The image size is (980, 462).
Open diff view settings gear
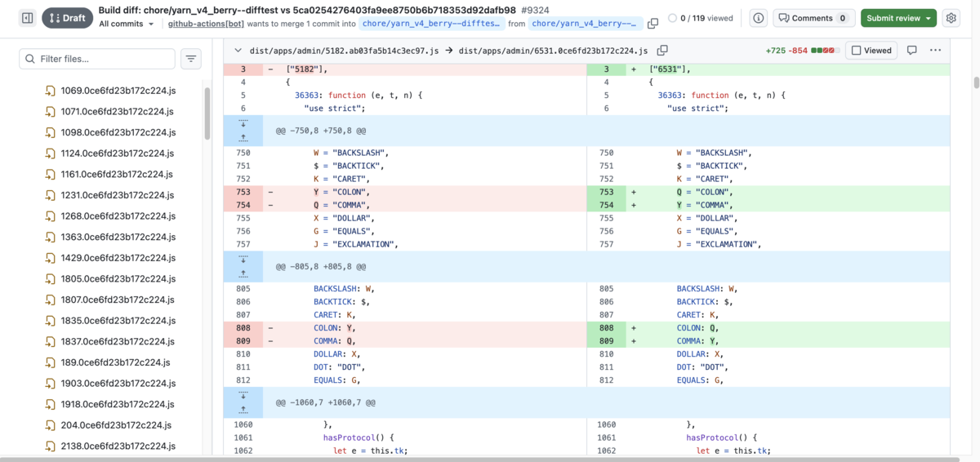tap(951, 18)
